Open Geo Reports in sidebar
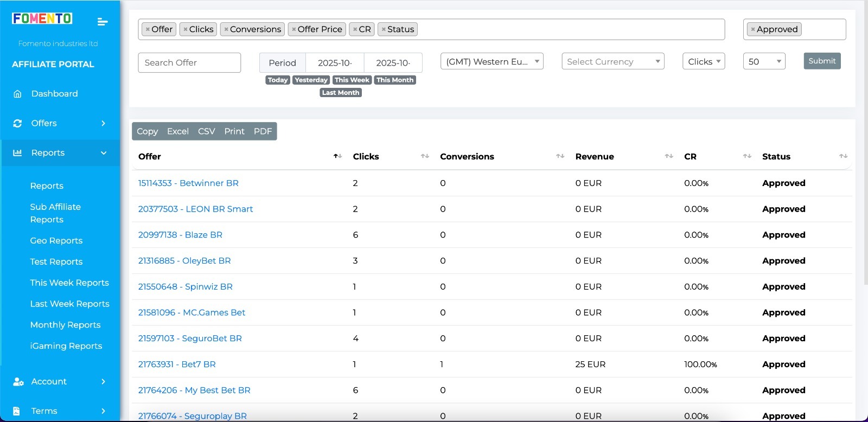The height and width of the screenshot is (422, 868). pos(56,241)
